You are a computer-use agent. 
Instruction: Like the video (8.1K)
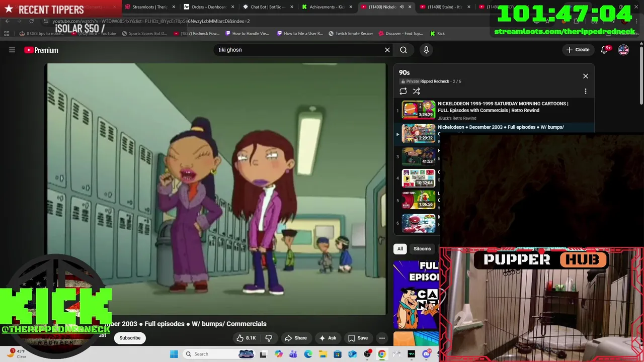247,338
